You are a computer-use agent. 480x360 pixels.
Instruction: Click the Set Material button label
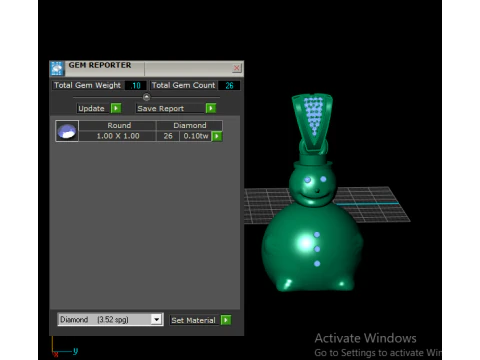193,320
